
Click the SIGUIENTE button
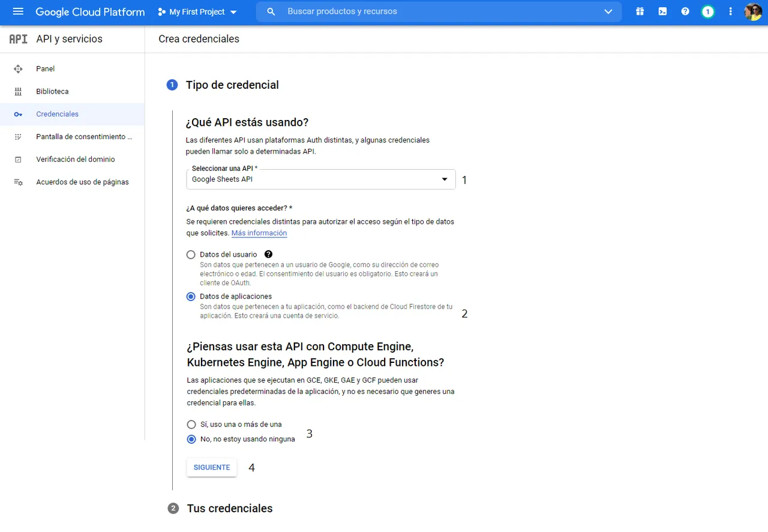click(x=212, y=467)
